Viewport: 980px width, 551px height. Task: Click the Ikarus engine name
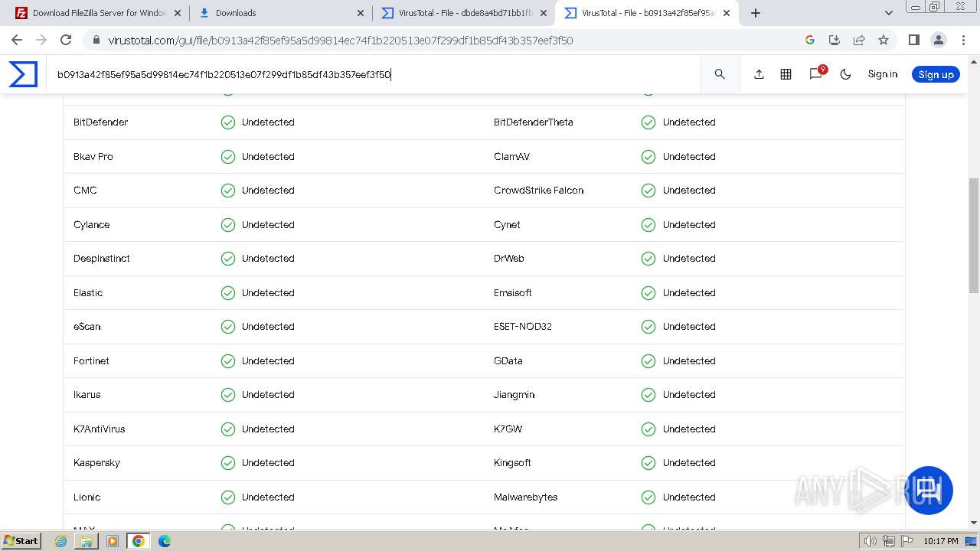click(87, 395)
